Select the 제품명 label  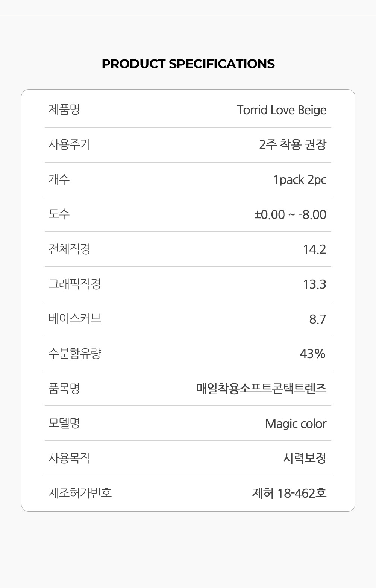[x=64, y=110]
